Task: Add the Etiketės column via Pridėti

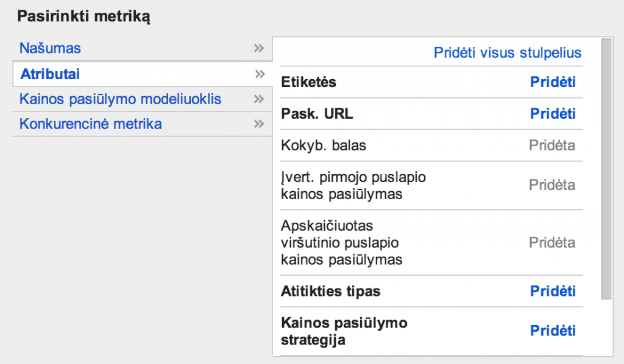Action: pos(553,82)
